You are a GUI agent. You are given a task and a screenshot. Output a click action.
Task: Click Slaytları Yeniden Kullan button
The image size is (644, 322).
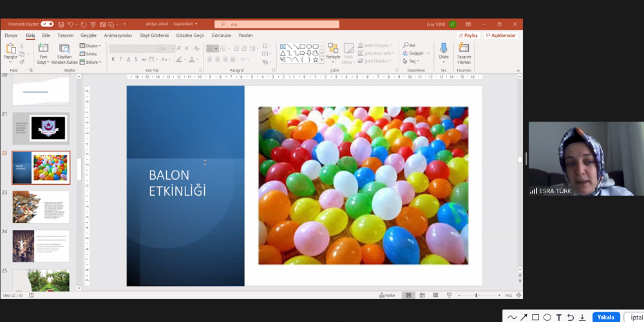[64, 54]
